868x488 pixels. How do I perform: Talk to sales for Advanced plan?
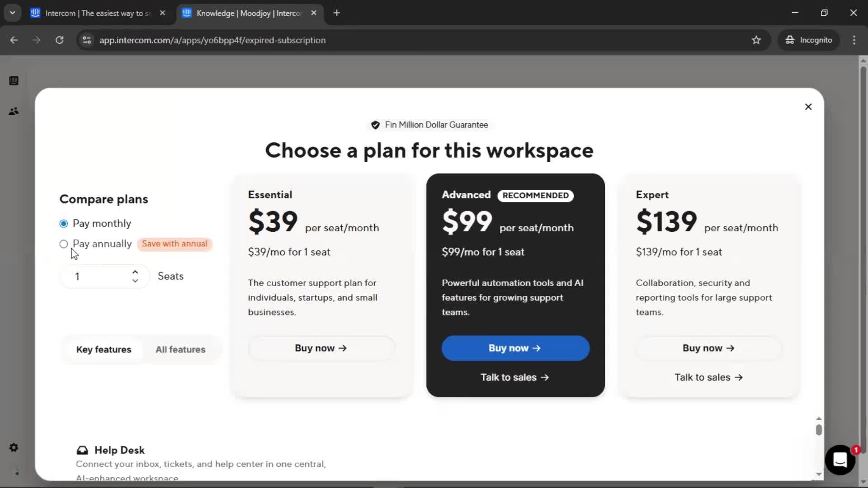514,377
